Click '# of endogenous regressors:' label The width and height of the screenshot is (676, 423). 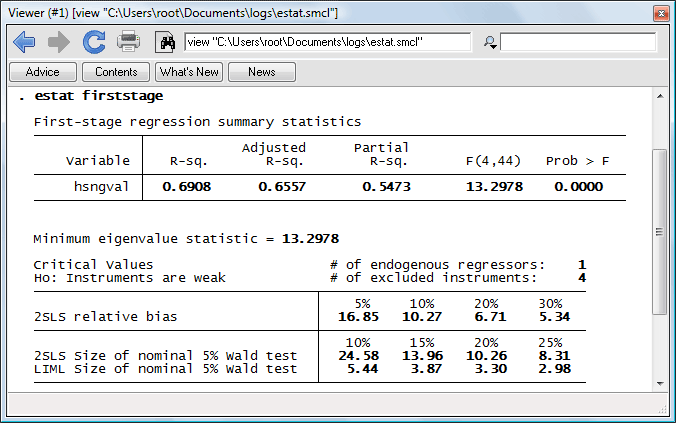click(438, 264)
